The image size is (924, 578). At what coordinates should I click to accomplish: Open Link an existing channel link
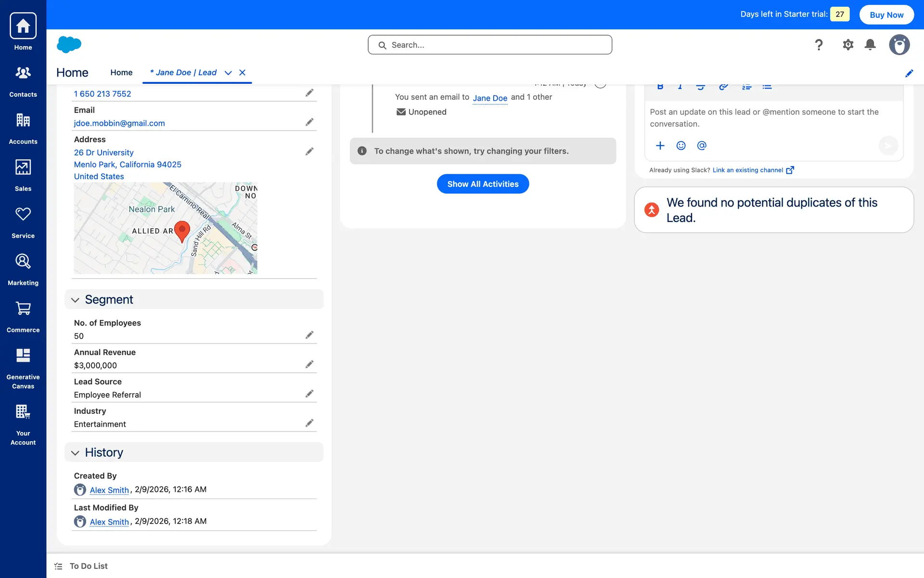point(748,170)
